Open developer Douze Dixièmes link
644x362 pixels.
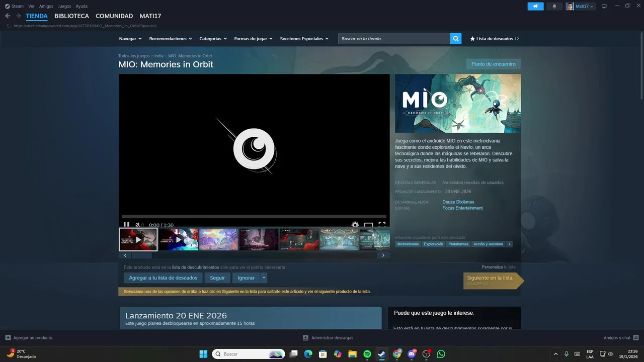coord(458,202)
